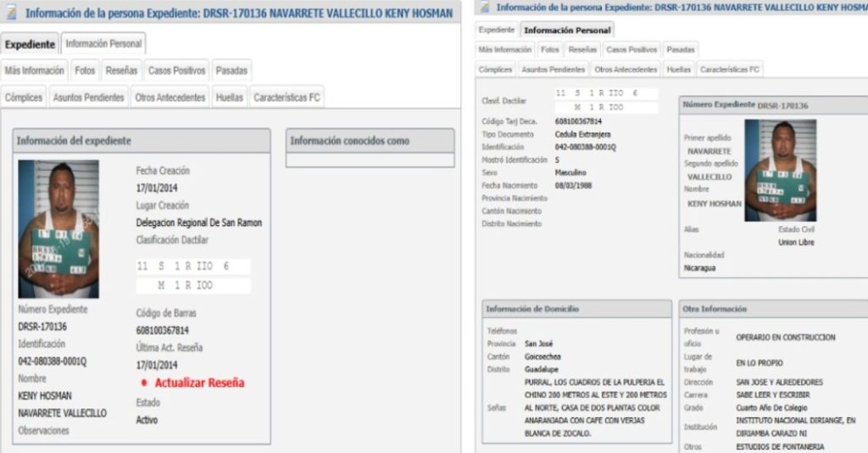Click the photo thumbnail in Información del expediente
868x453 pixels.
pos(58,229)
